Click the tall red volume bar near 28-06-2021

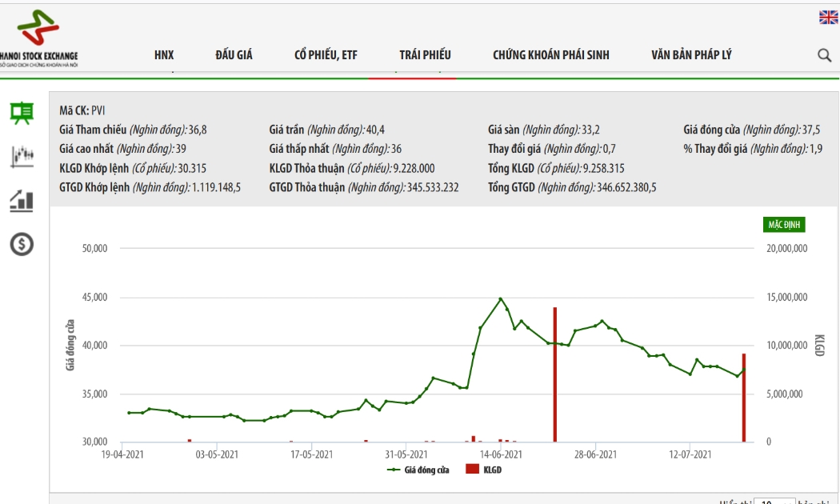555,374
